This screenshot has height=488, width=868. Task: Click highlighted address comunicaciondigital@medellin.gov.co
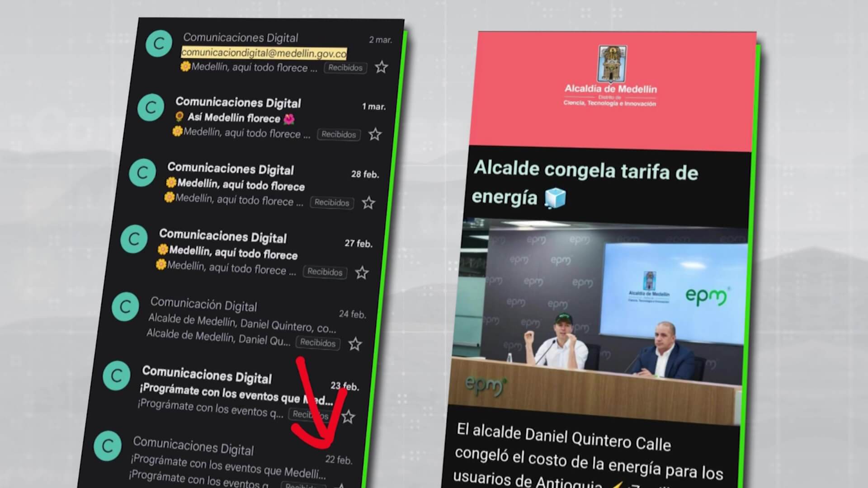(x=264, y=53)
